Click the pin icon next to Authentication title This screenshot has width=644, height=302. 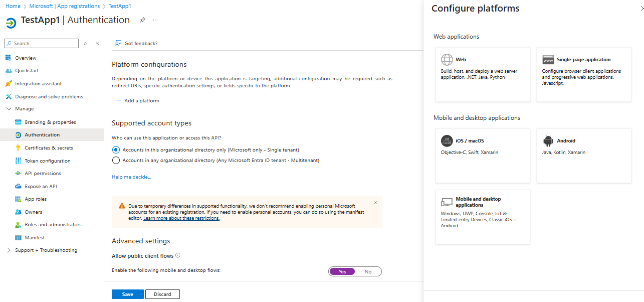142,20
